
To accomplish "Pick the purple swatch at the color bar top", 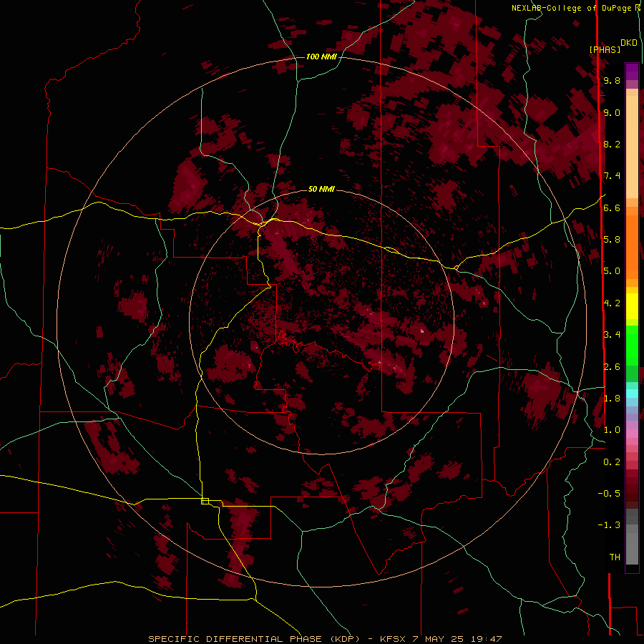I will [x=632, y=72].
